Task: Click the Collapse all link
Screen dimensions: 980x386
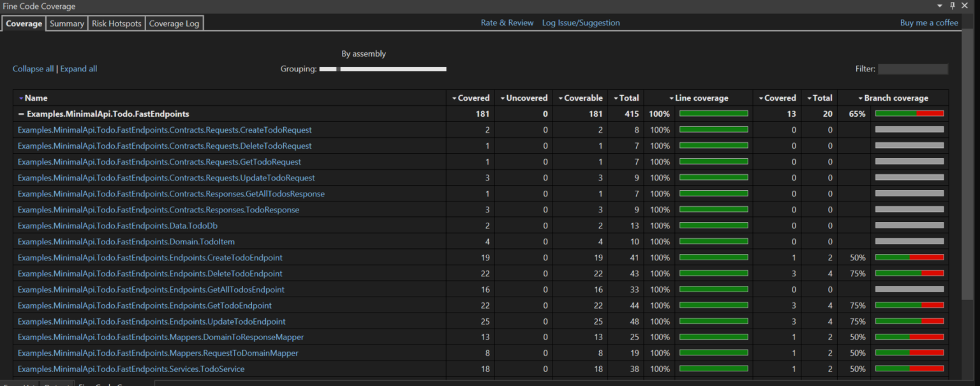Action: click(33, 69)
